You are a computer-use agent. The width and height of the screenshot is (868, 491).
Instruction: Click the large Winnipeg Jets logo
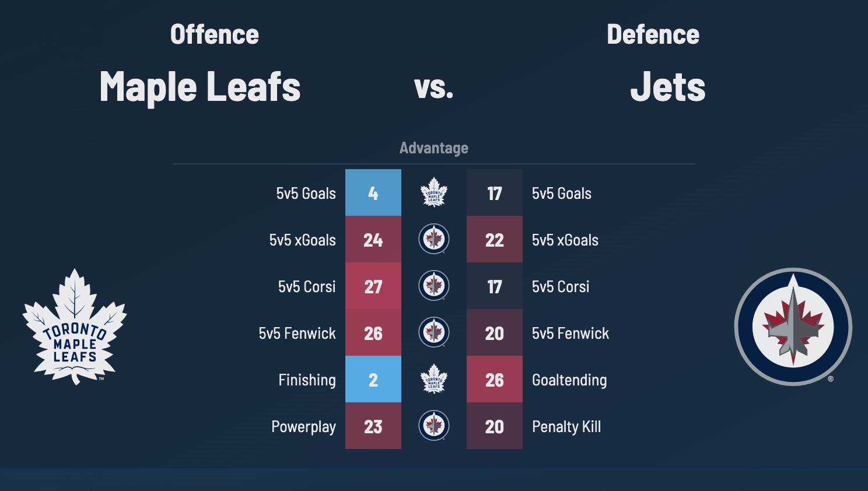[x=793, y=327]
